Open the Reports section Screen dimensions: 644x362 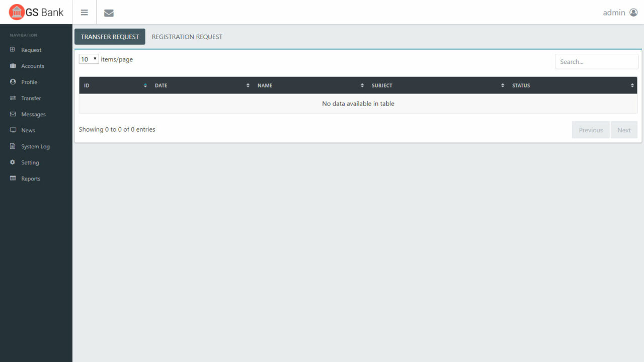click(x=30, y=178)
